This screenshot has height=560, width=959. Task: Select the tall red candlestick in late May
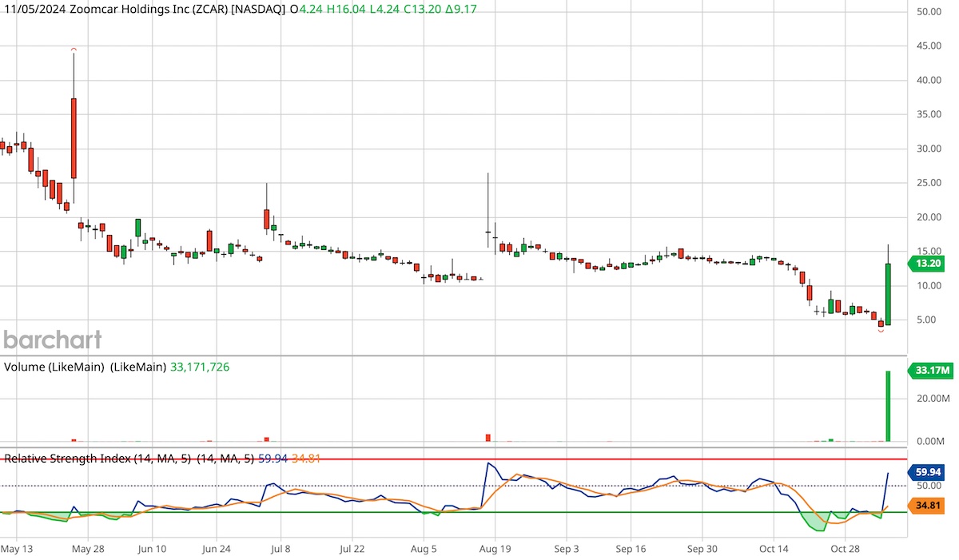(73, 136)
